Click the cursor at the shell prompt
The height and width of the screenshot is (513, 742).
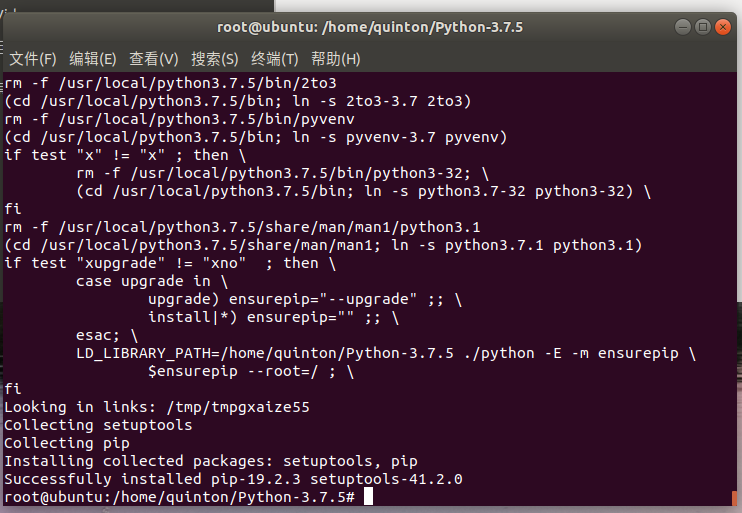(x=368, y=497)
